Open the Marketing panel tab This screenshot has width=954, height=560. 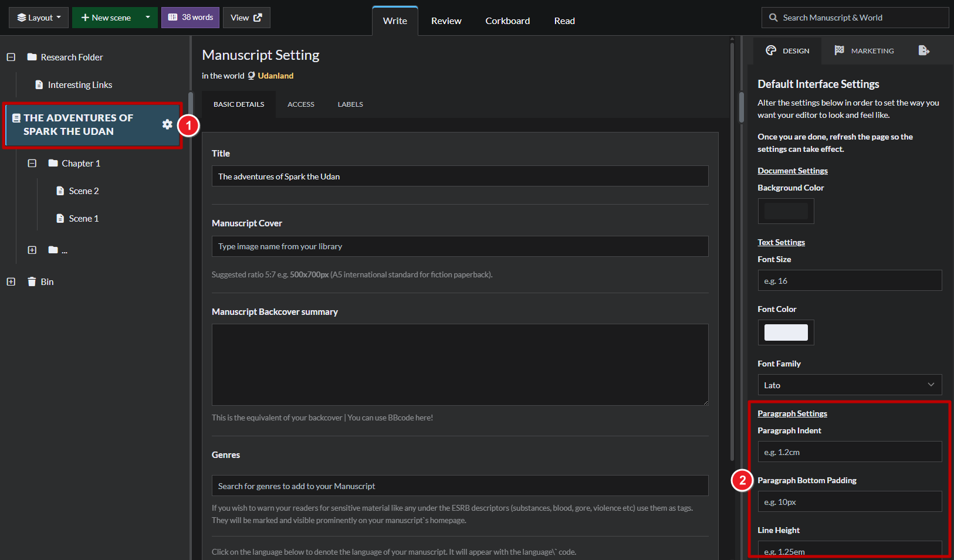click(x=864, y=51)
